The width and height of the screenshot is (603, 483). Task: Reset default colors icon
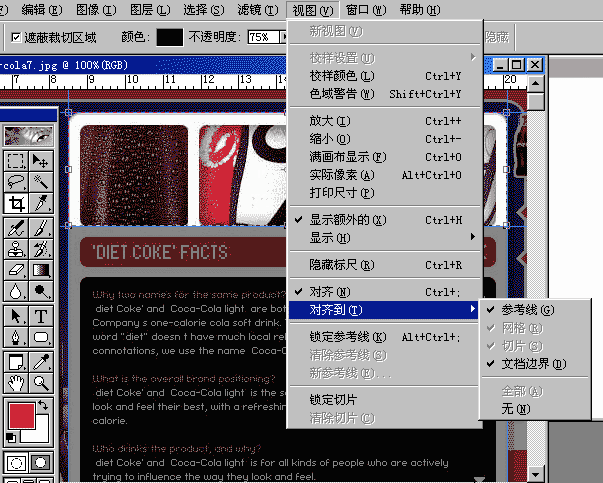11,438
